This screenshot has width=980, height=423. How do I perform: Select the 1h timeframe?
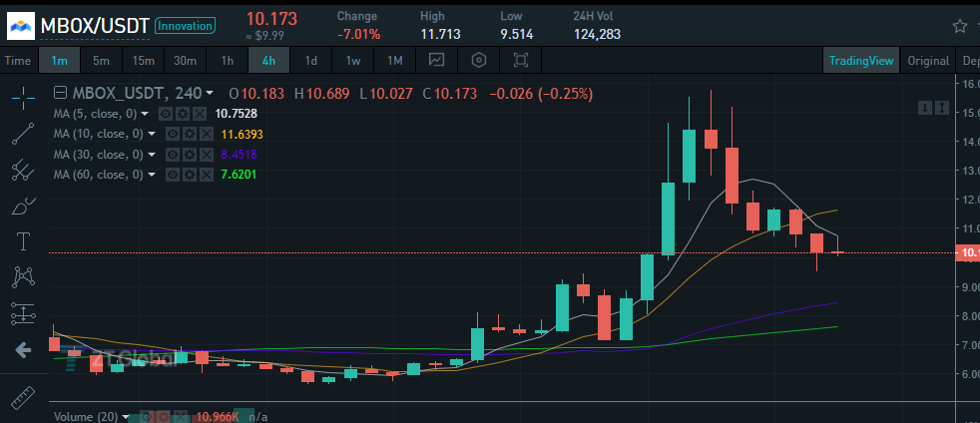tap(227, 61)
